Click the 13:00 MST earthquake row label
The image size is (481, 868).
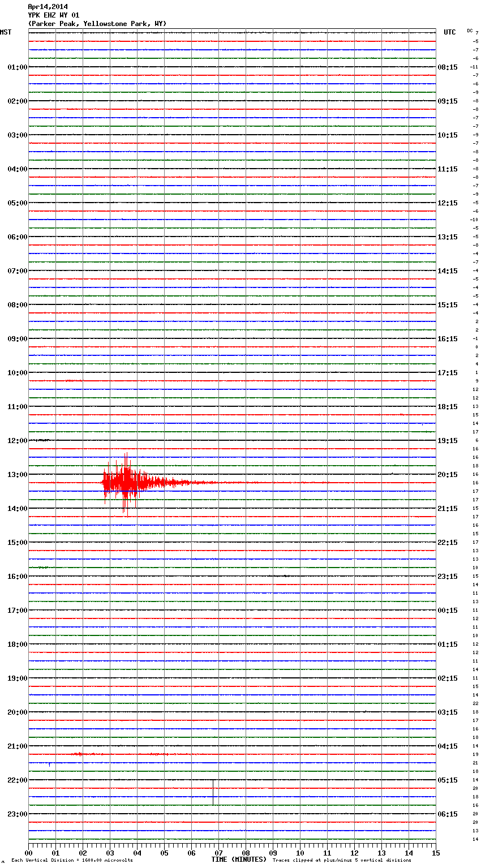pos(17,475)
